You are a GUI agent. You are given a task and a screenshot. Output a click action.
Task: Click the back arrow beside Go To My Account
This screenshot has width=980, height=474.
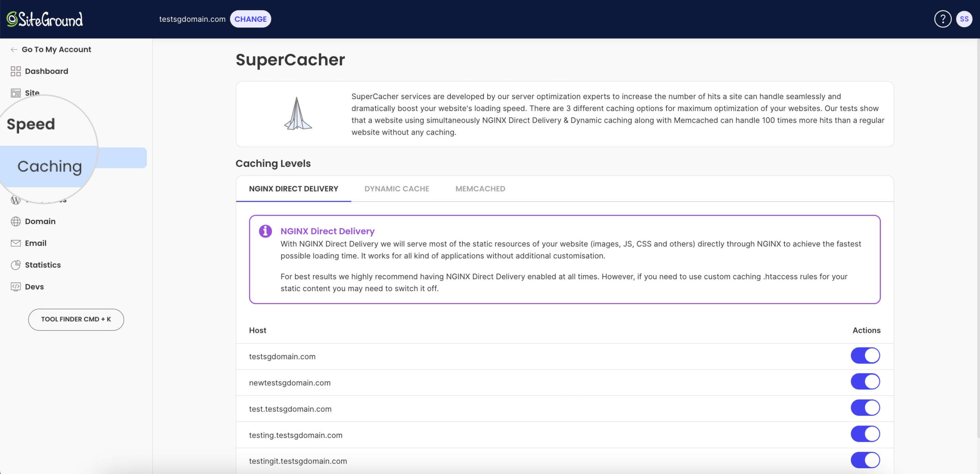[14, 49]
